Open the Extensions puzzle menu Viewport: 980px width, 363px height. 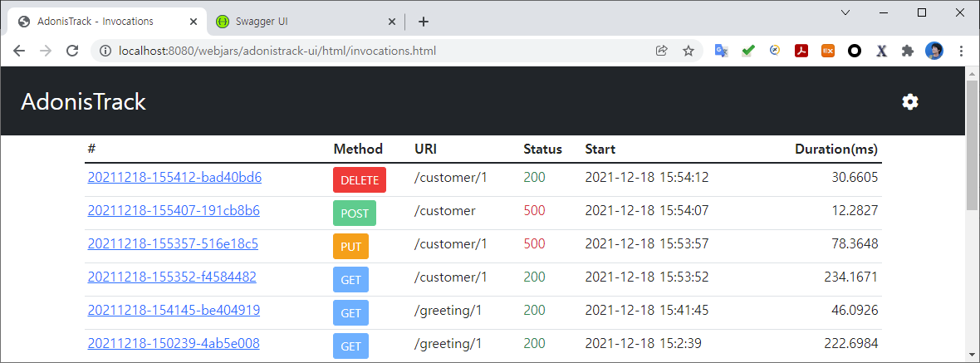pyautogui.click(x=908, y=52)
